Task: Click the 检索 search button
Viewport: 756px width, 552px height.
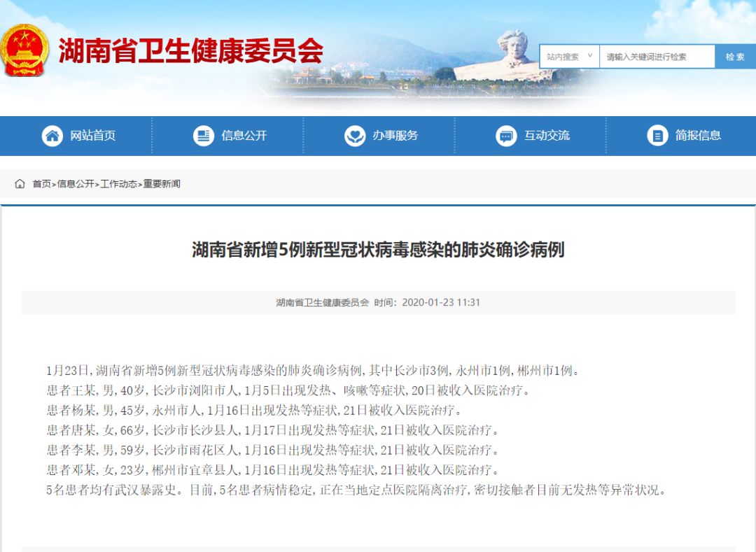Action: (x=735, y=57)
